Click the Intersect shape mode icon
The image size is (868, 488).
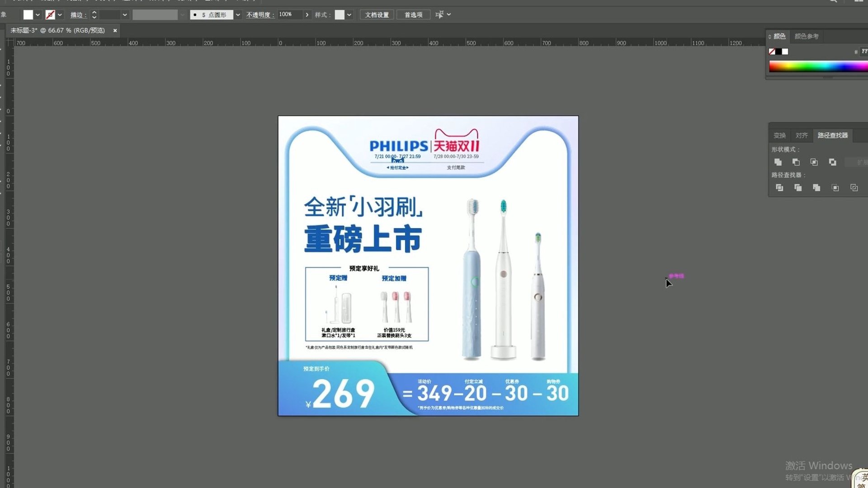[814, 162]
